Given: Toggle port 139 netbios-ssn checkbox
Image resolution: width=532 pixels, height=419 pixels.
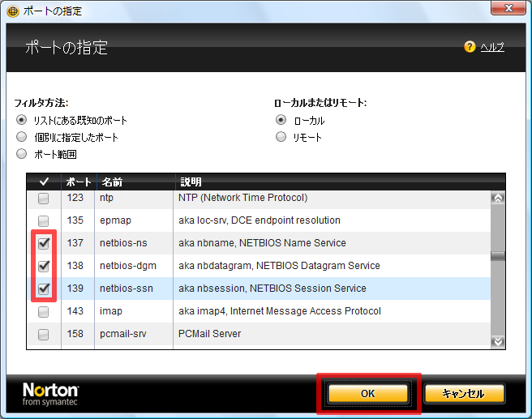Looking at the screenshot, I should pos(44,289).
